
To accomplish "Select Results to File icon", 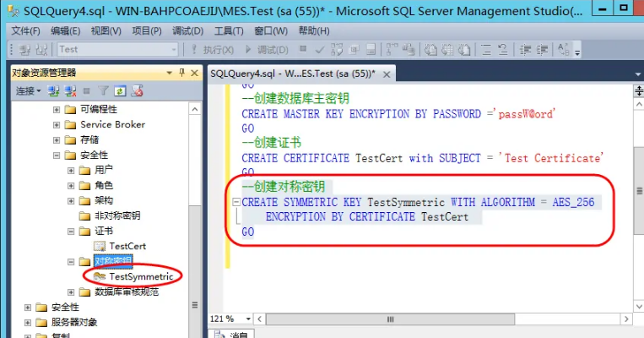I will pos(464,50).
